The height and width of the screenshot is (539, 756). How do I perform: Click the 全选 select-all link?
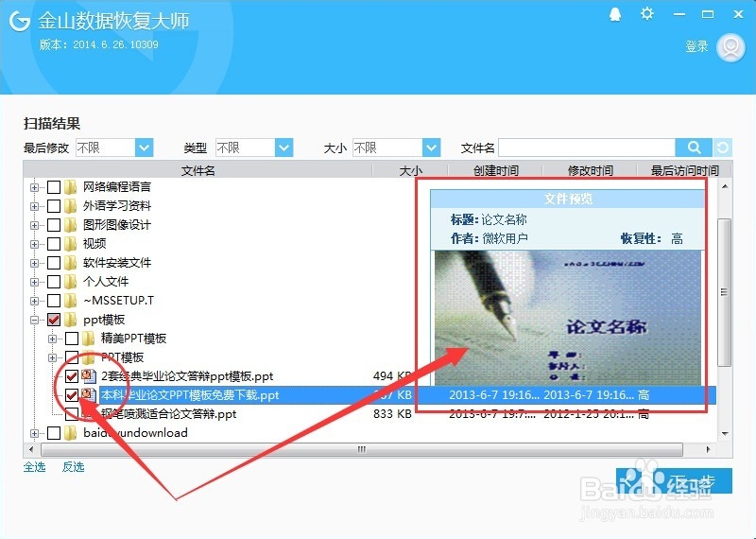click(x=35, y=466)
